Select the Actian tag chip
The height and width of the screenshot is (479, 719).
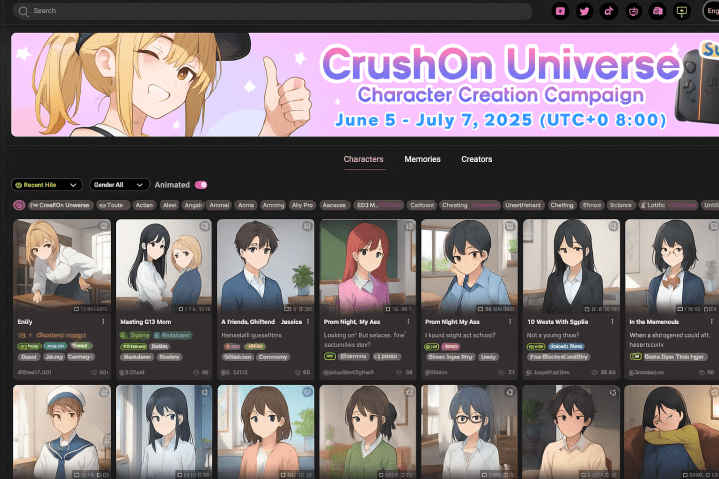[x=144, y=205]
